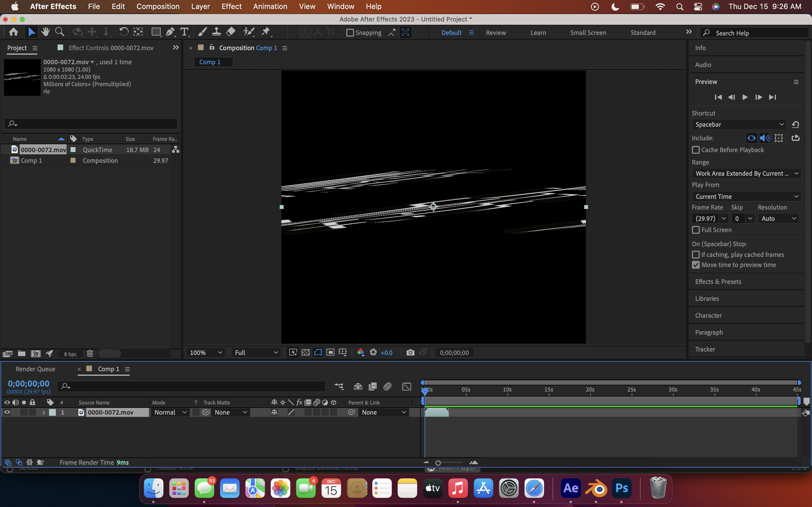Choose the Type tool
Viewport: 812px width, 507px height.
tap(185, 32)
